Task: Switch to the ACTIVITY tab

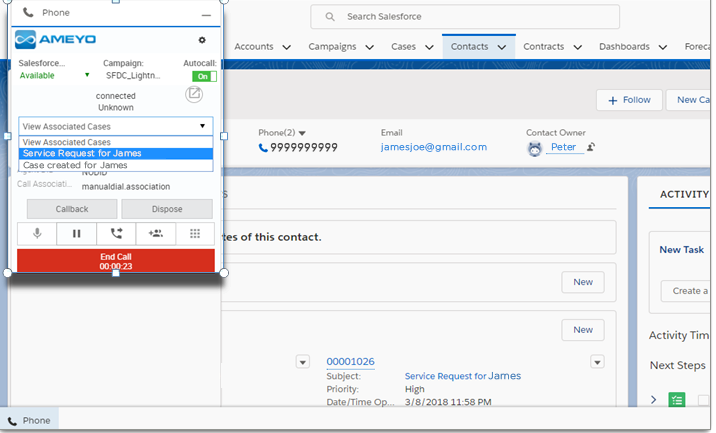Action: click(x=684, y=195)
